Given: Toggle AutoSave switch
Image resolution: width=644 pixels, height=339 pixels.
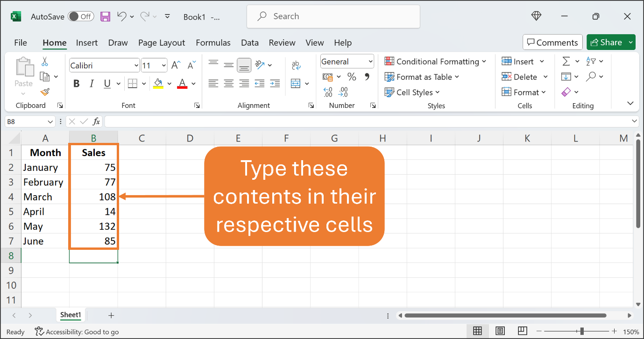Looking at the screenshot, I should coord(81,16).
